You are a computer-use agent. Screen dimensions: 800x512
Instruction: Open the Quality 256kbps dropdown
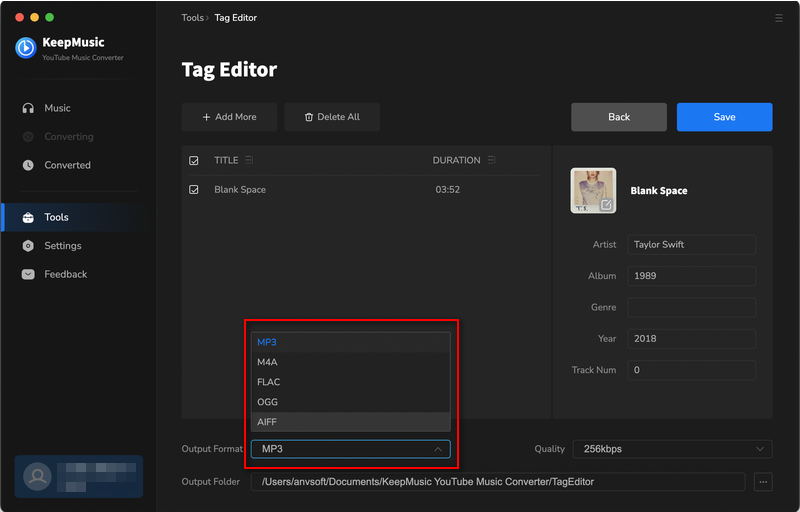[672, 449]
